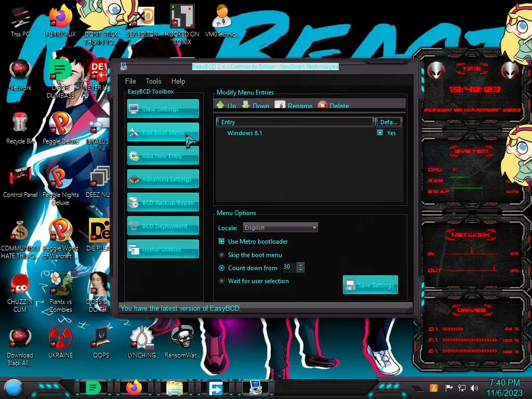
Task: Open Add New Entry section
Action: [x=163, y=155]
